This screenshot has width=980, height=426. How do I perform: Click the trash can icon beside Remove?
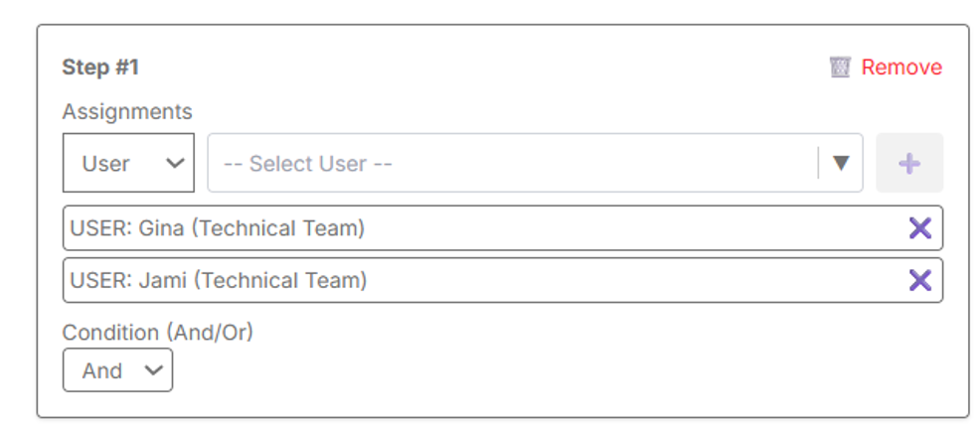[x=841, y=68]
